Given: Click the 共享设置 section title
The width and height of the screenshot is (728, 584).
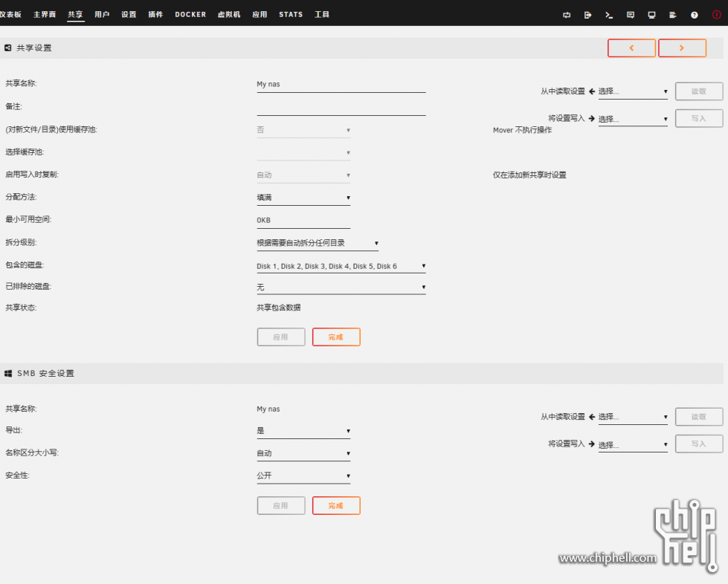Looking at the screenshot, I should tap(34, 48).
